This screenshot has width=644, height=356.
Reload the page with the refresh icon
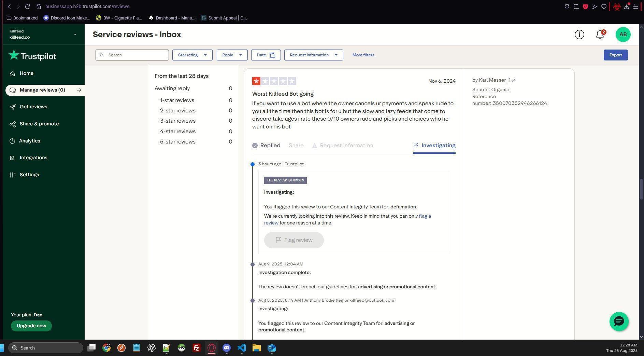(28, 6)
